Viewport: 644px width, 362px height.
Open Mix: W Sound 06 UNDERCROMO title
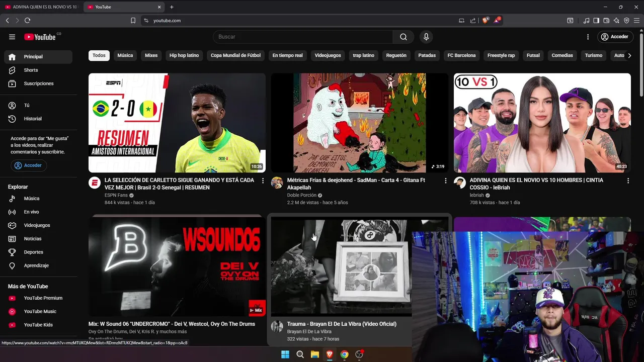172,324
